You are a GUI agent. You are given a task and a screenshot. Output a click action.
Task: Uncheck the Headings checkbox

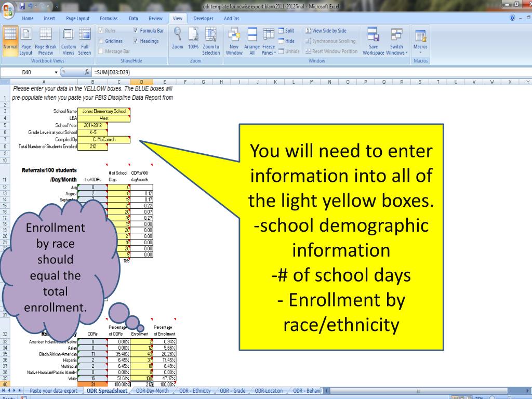pyautogui.click(x=136, y=41)
